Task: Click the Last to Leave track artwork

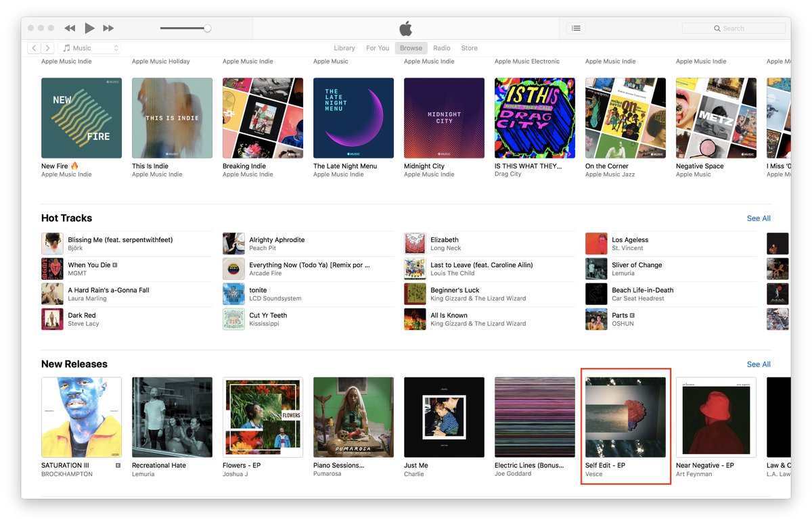Action: pos(415,268)
